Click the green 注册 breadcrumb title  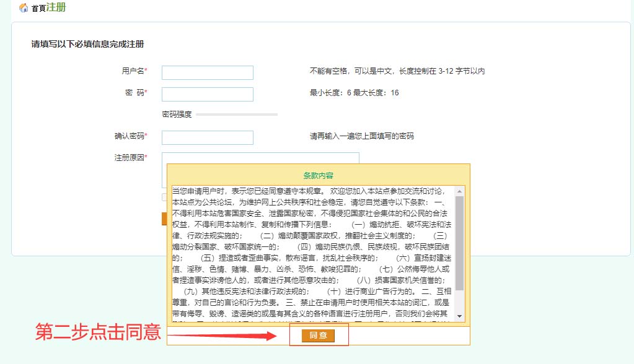click(56, 8)
